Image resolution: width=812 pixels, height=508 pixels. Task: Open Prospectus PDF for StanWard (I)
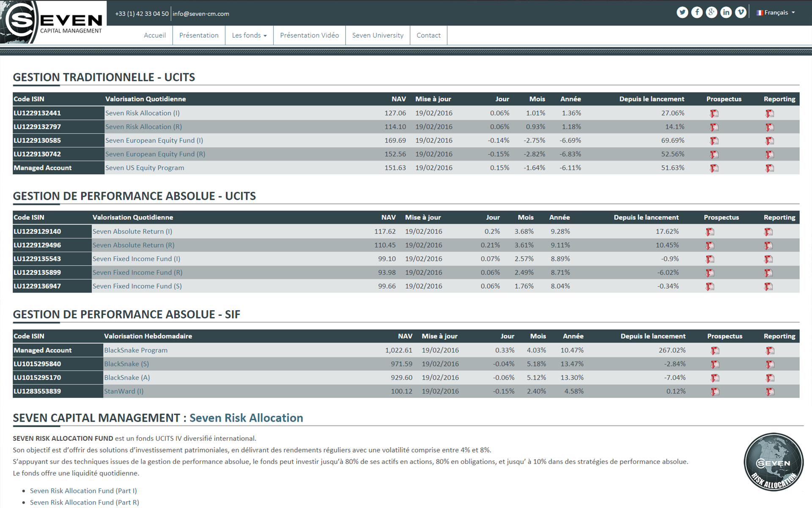coord(715,392)
